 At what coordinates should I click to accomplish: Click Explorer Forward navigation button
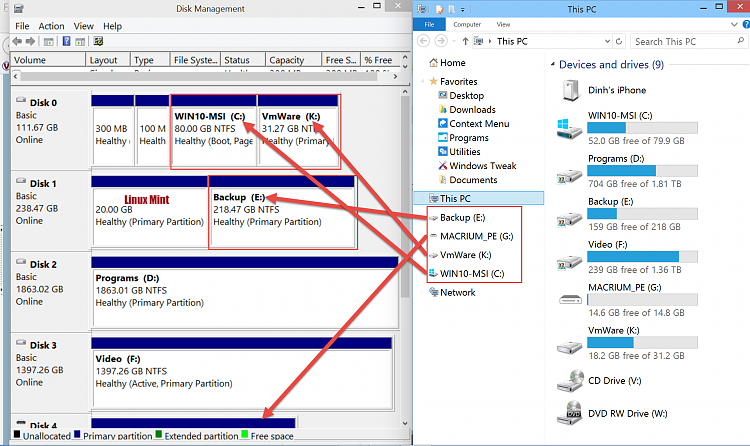point(441,41)
